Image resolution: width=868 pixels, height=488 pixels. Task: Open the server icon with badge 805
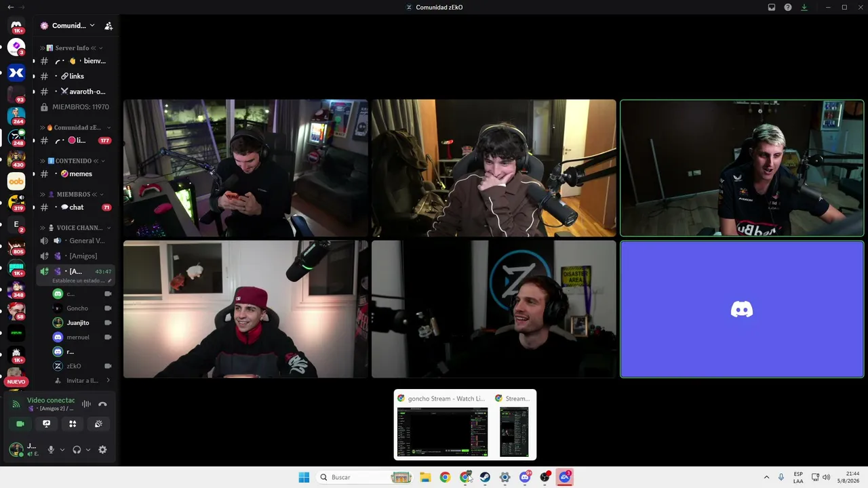click(16, 246)
